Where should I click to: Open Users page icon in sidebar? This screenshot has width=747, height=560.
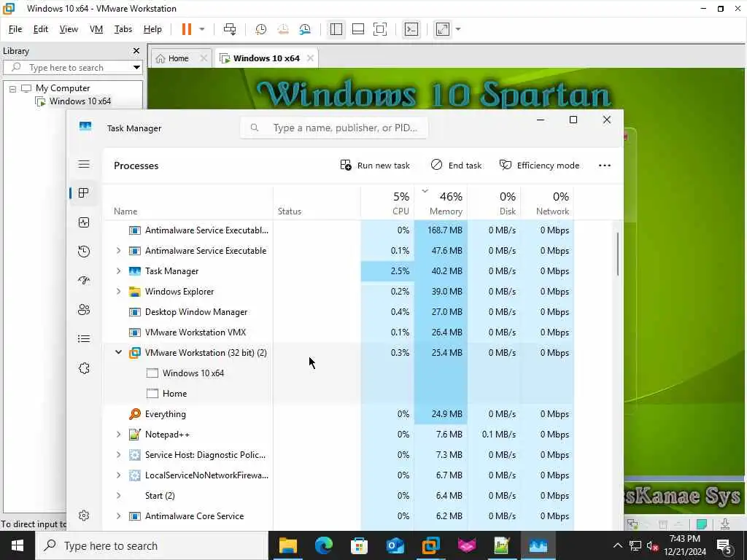click(84, 309)
